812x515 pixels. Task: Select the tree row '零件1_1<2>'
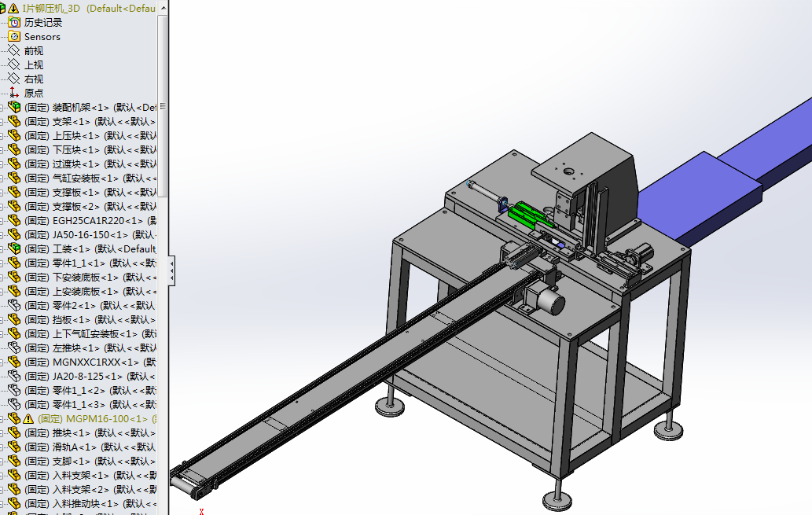[79, 390]
